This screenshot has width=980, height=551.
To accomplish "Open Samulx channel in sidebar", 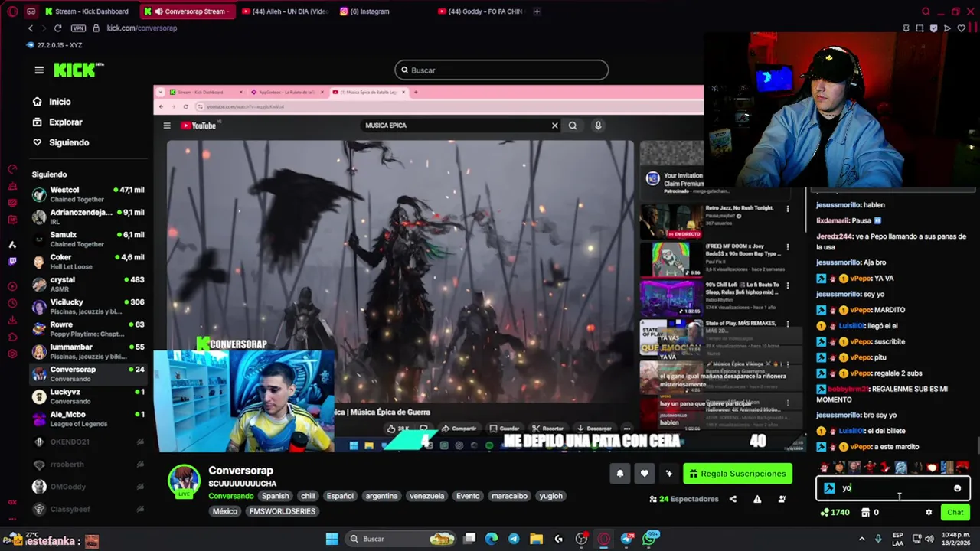I will point(88,239).
